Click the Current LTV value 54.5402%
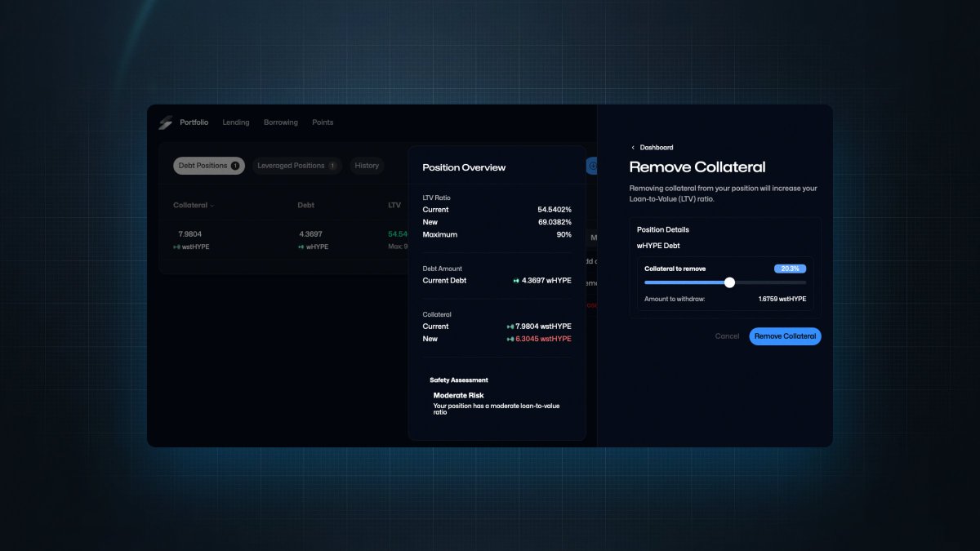The width and height of the screenshot is (980, 551). [555, 210]
